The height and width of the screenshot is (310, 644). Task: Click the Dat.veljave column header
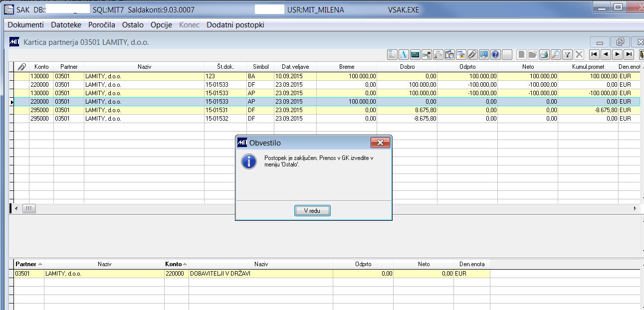[295, 67]
